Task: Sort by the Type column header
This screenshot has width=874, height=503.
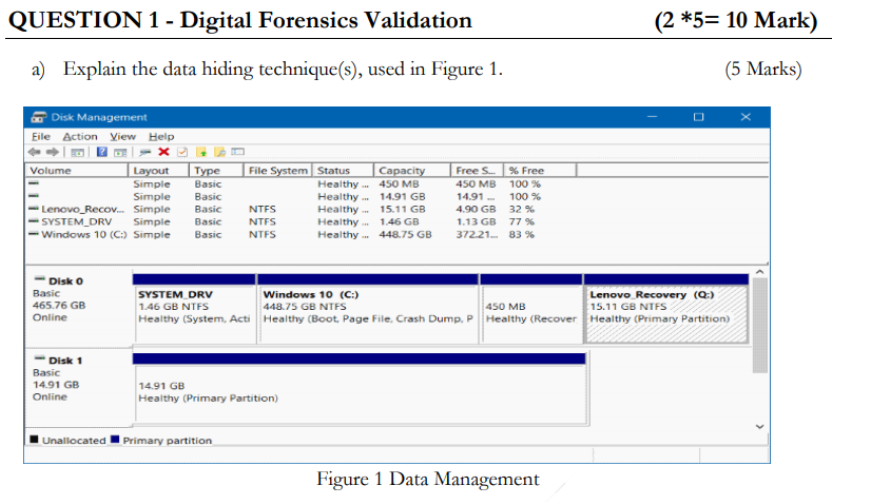Action: (216, 170)
